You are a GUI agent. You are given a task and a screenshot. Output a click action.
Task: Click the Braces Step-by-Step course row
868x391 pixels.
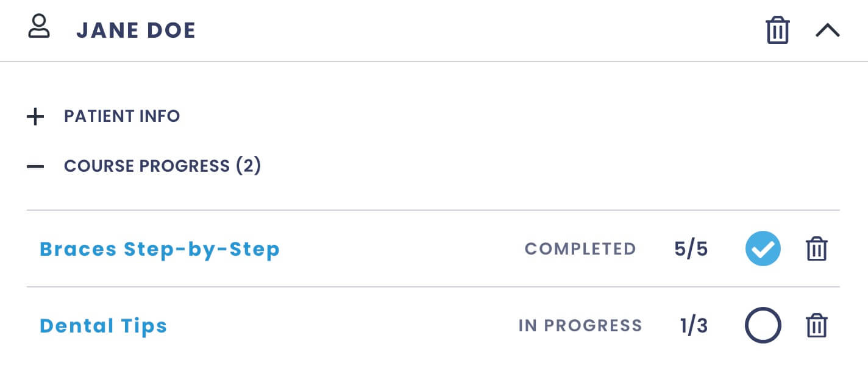[433, 249]
